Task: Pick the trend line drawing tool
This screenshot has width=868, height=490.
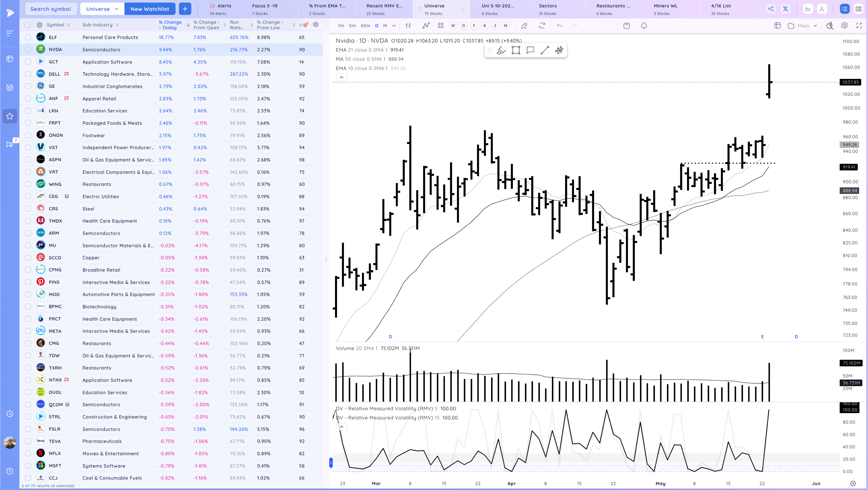Action: (x=545, y=51)
